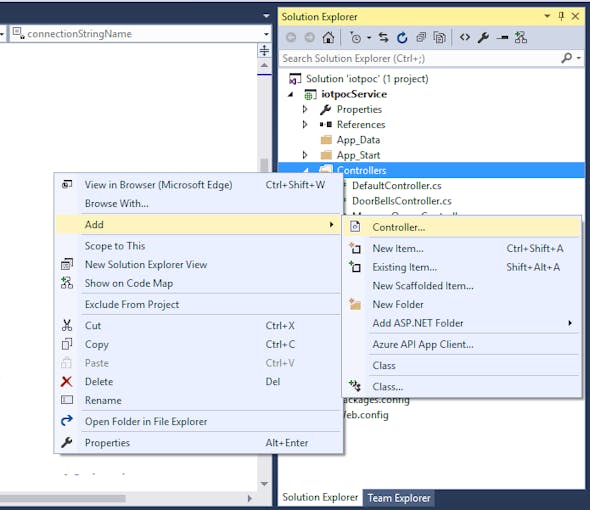Image resolution: width=590 pixels, height=510 pixels.
Task: Select the App_Data folder
Action: pyautogui.click(x=358, y=140)
